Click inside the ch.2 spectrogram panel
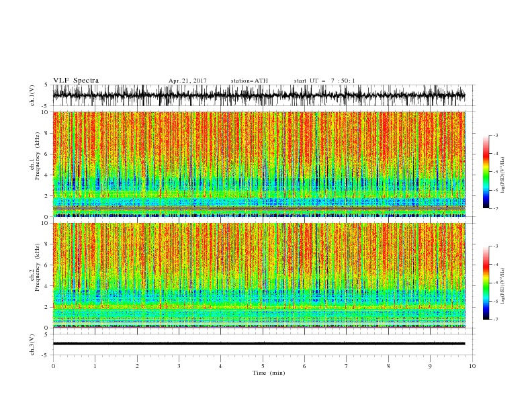The height and width of the screenshot is (411, 532). [x=259, y=275]
